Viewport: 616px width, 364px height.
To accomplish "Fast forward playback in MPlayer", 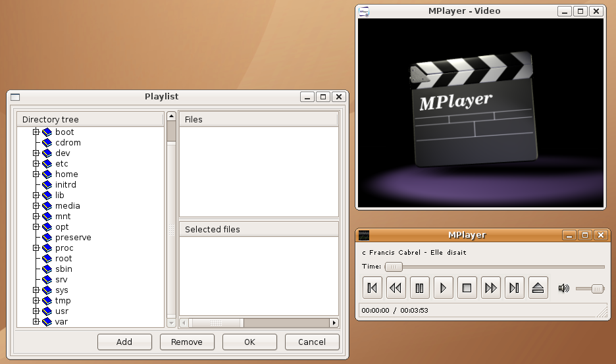I will point(491,288).
